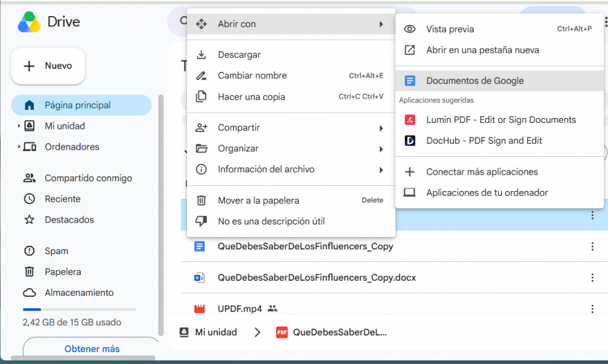This screenshot has width=608, height=364.
Task: Open Mi unidad in sidebar
Action: (64, 126)
